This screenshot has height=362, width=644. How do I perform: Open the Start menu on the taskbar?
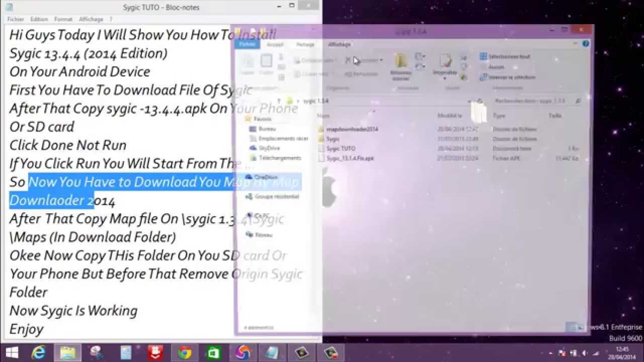tap(12, 352)
